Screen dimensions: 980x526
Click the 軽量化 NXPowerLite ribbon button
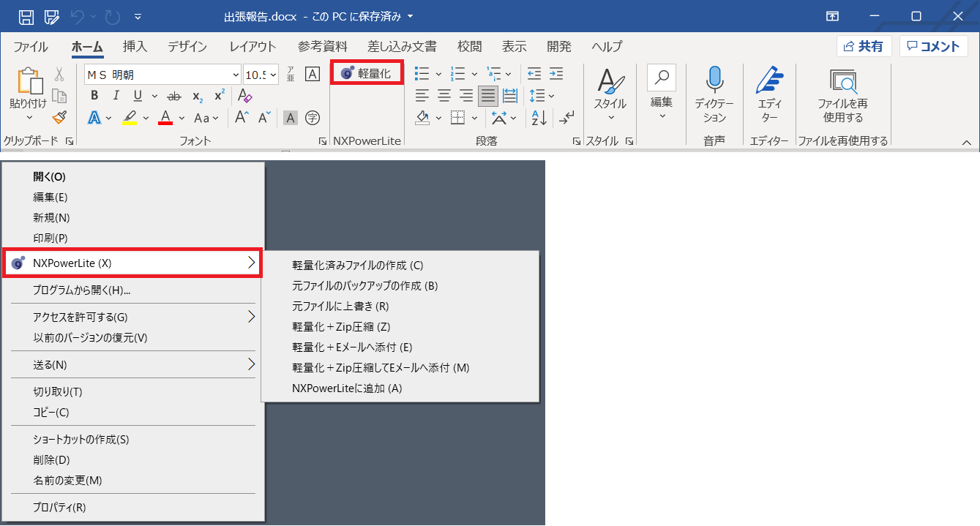click(367, 73)
